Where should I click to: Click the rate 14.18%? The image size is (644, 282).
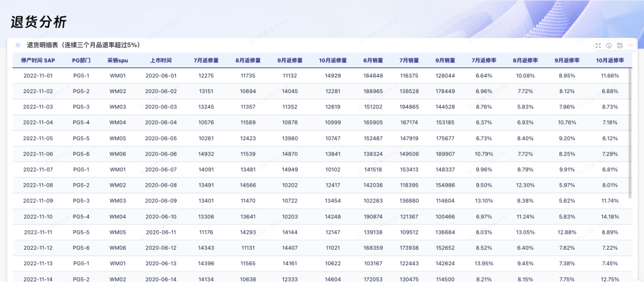point(609,216)
